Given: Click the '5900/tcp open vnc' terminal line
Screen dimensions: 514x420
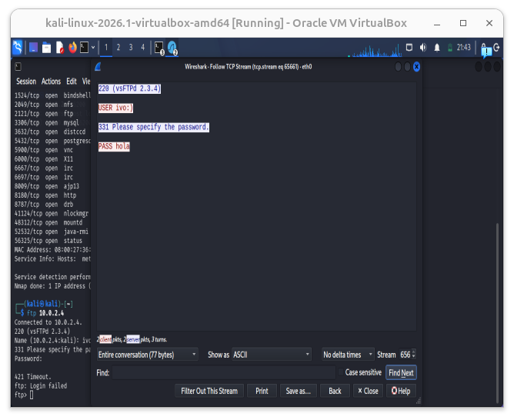Looking at the screenshot, I should 44,150.
